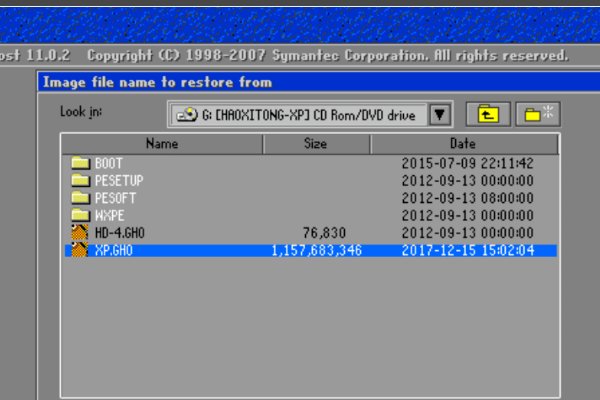The image size is (600, 400).
Task: Expand the Look in dropdown arrow
Action: pos(440,115)
